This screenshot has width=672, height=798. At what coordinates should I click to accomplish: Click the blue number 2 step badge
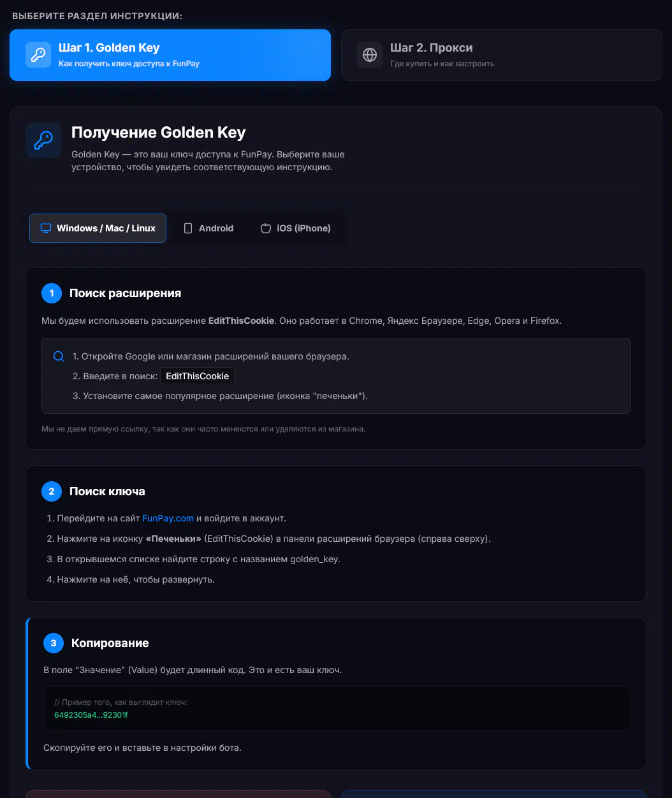52,491
